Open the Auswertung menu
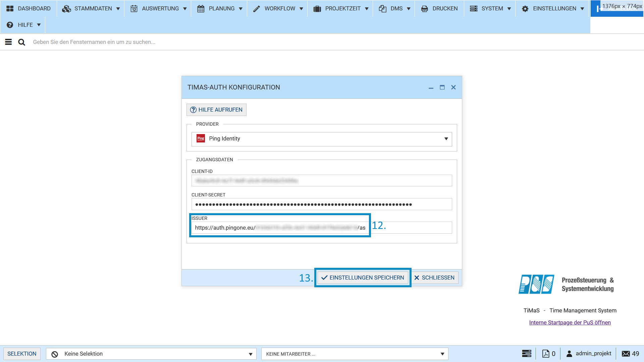Screen dimensions: 644x362 click(x=158, y=8)
